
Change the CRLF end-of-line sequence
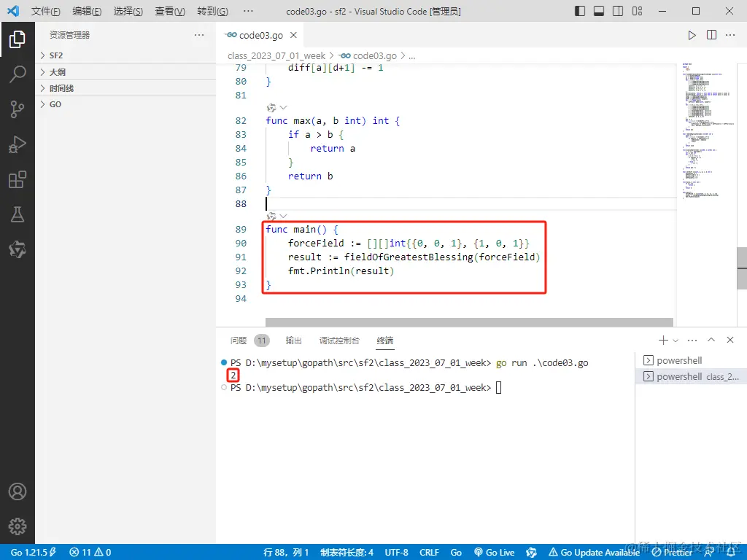point(429,553)
